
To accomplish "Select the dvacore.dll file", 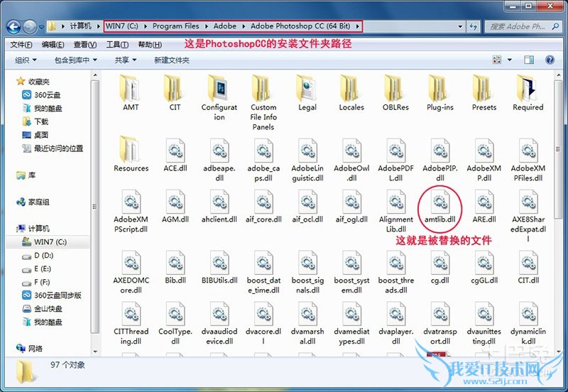I will (263, 322).
